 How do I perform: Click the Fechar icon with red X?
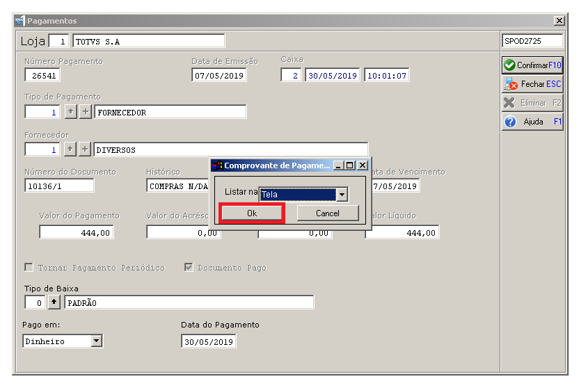point(510,84)
